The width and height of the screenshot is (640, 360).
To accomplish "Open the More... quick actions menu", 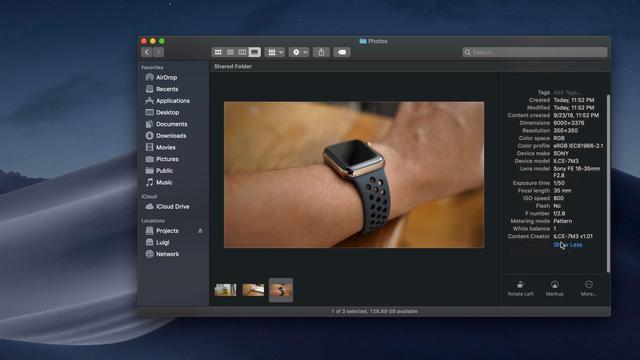I will [589, 288].
